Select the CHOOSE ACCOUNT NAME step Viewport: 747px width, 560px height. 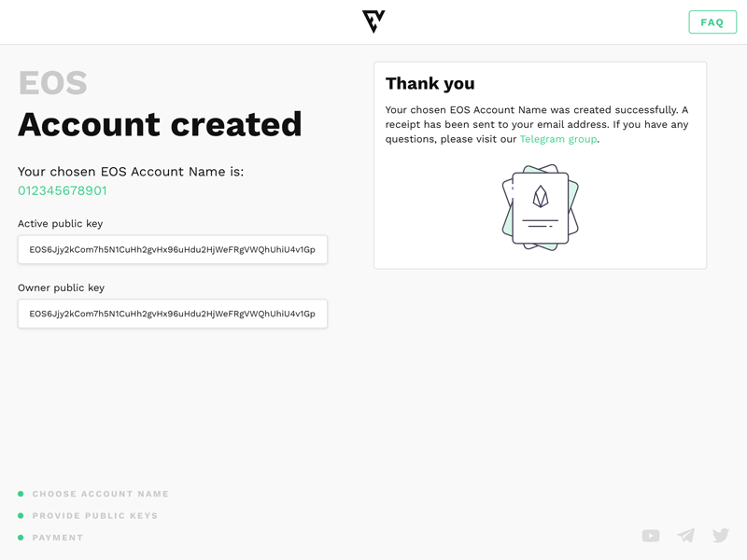101,494
